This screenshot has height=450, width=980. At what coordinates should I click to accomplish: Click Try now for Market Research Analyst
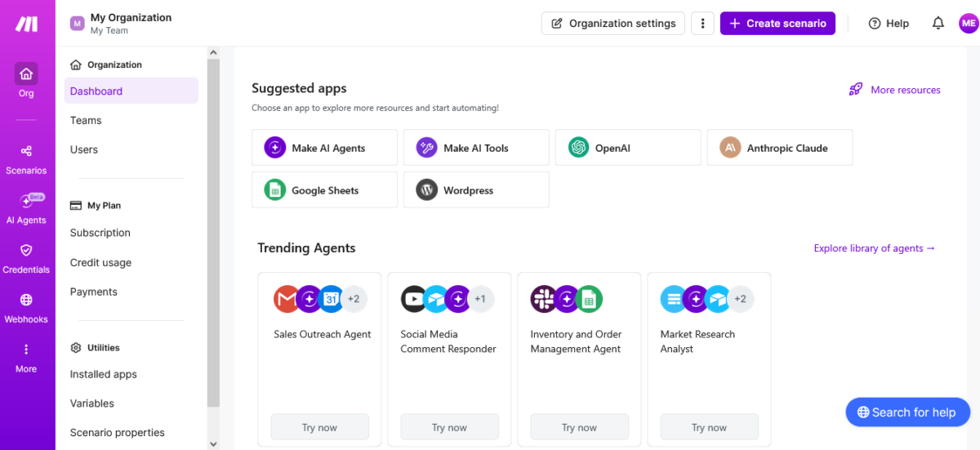(x=709, y=427)
